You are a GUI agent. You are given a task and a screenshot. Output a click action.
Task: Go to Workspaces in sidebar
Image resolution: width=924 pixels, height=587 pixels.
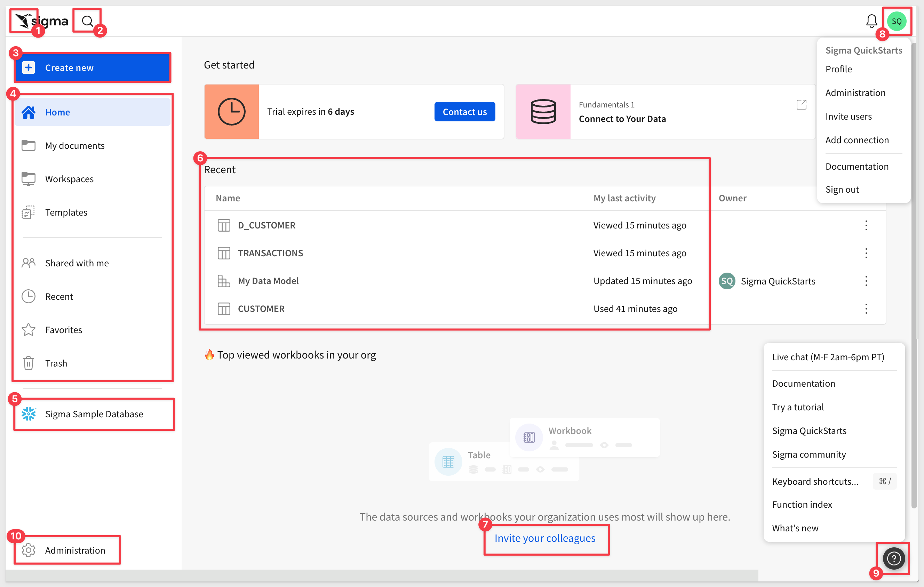(x=93, y=179)
